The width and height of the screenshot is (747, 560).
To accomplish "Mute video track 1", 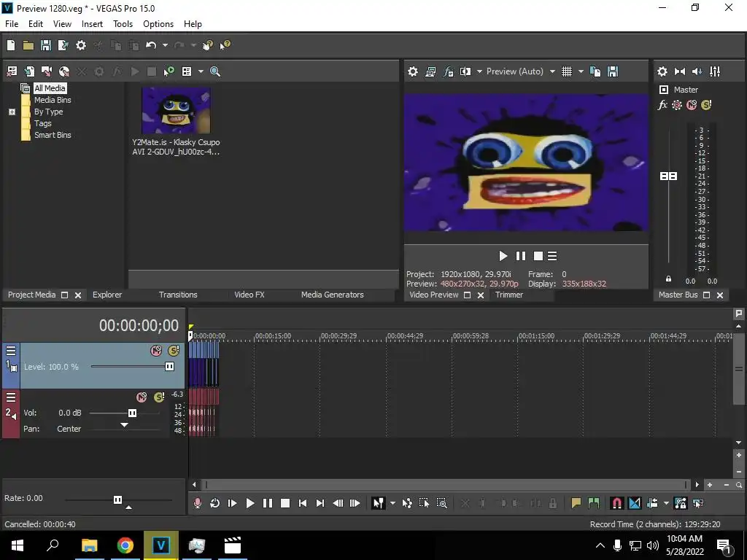I will (x=156, y=351).
